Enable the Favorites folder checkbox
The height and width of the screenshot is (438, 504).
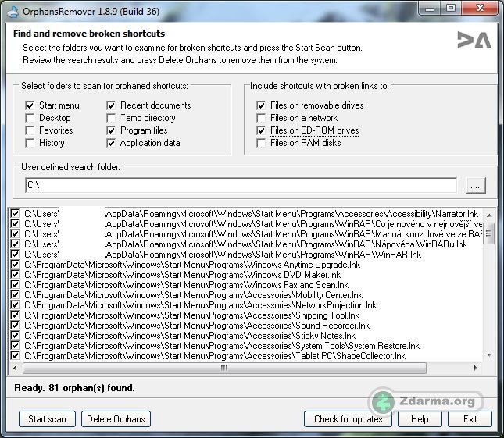click(x=30, y=130)
